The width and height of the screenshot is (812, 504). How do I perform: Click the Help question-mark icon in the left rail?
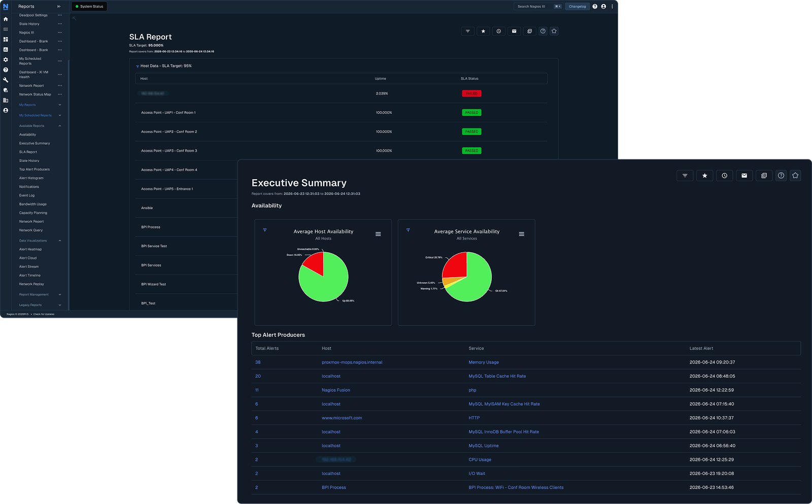point(6,70)
